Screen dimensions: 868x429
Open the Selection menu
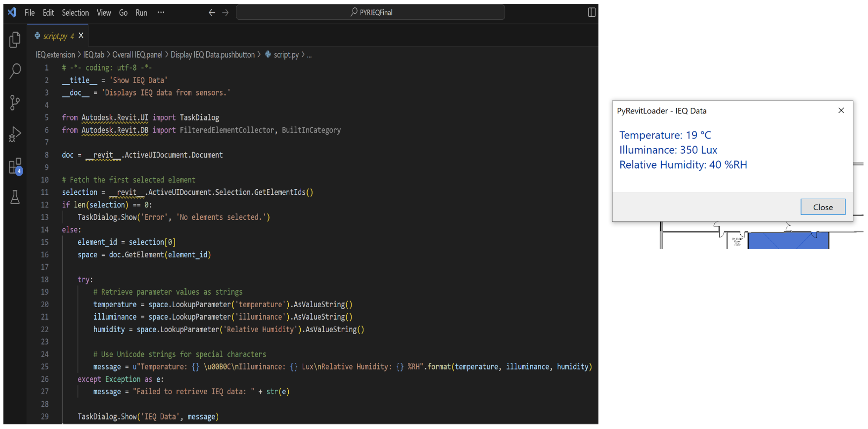click(x=75, y=13)
